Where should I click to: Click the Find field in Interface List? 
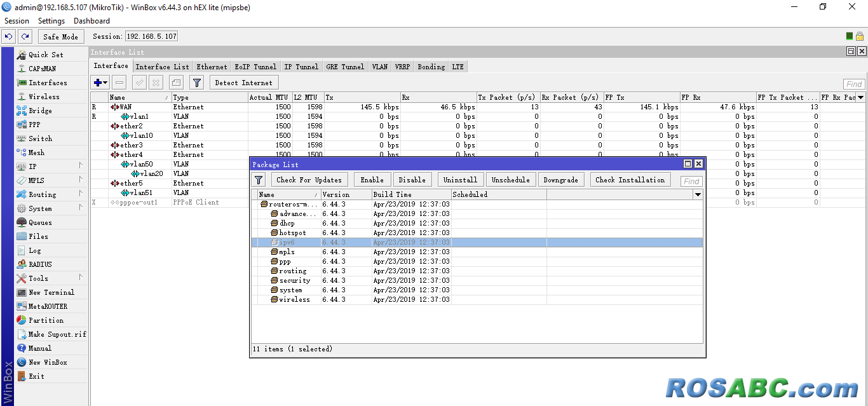coord(854,84)
